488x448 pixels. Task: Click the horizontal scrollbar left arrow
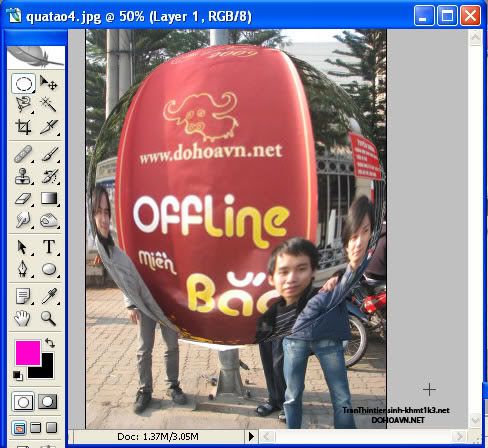pyautogui.click(x=267, y=436)
